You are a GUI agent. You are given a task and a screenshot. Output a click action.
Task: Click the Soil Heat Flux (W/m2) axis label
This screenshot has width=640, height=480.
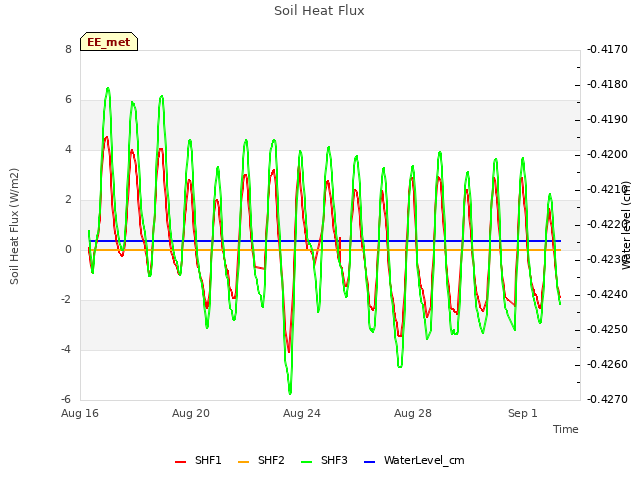click(14, 226)
